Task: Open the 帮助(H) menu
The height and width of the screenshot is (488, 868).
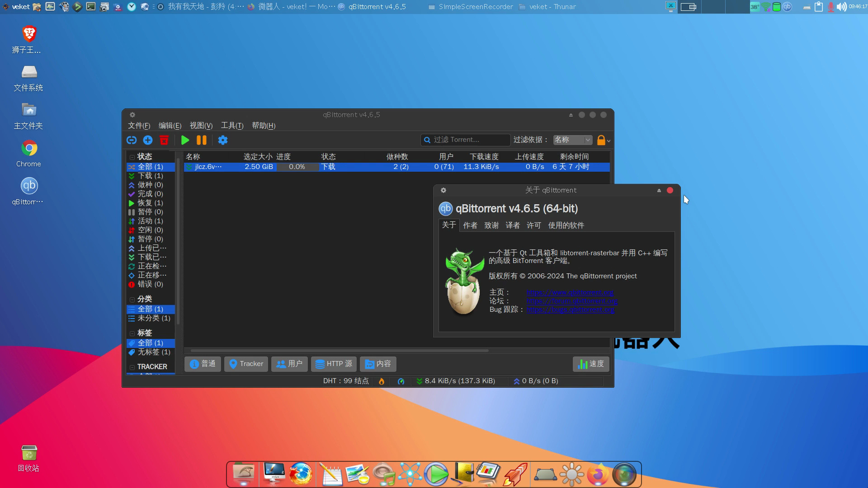Action: tap(264, 126)
